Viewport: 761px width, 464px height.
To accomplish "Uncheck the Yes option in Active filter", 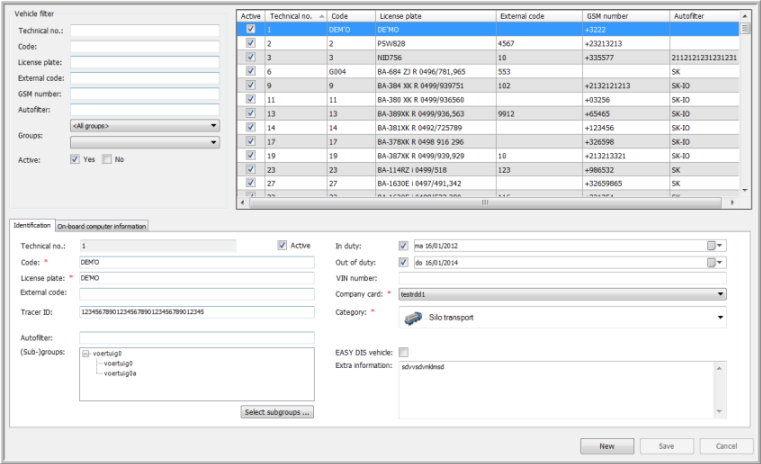I will pos(75,159).
